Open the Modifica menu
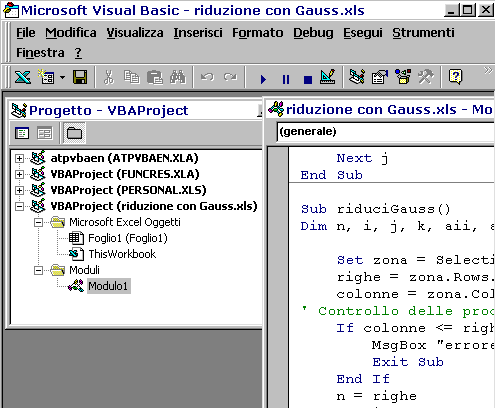The image size is (495, 408). [71, 33]
